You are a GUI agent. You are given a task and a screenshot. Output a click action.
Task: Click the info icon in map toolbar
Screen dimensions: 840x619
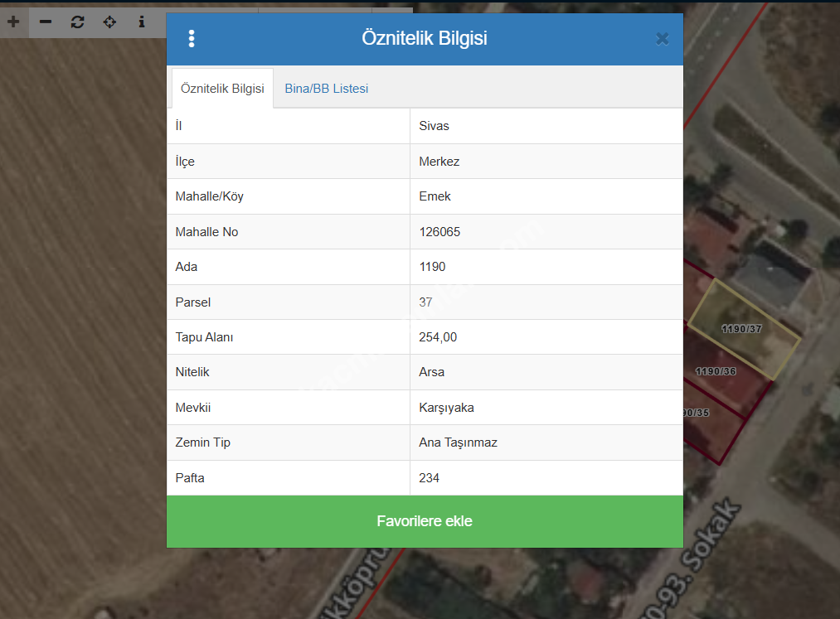142,22
